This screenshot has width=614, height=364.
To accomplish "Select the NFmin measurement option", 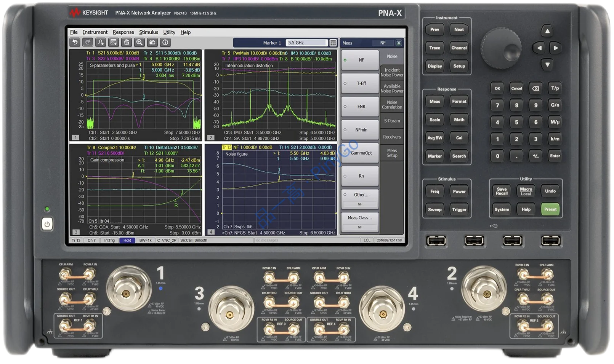I will click(360, 130).
